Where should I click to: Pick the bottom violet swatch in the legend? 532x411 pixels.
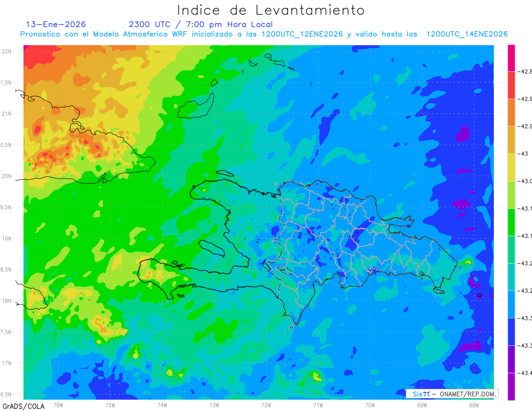click(512, 387)
